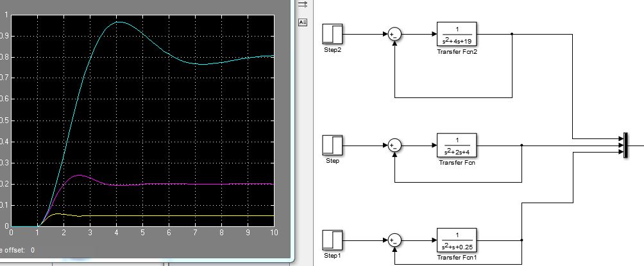Click the y-axis tick label 0.9

pyautogui.click(x=4, y=36)
